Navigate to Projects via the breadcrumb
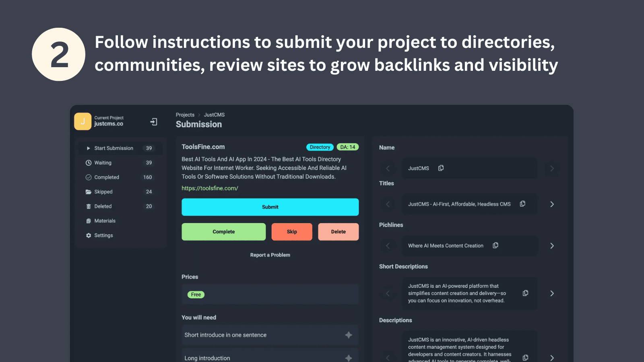 tap(185, 115)
